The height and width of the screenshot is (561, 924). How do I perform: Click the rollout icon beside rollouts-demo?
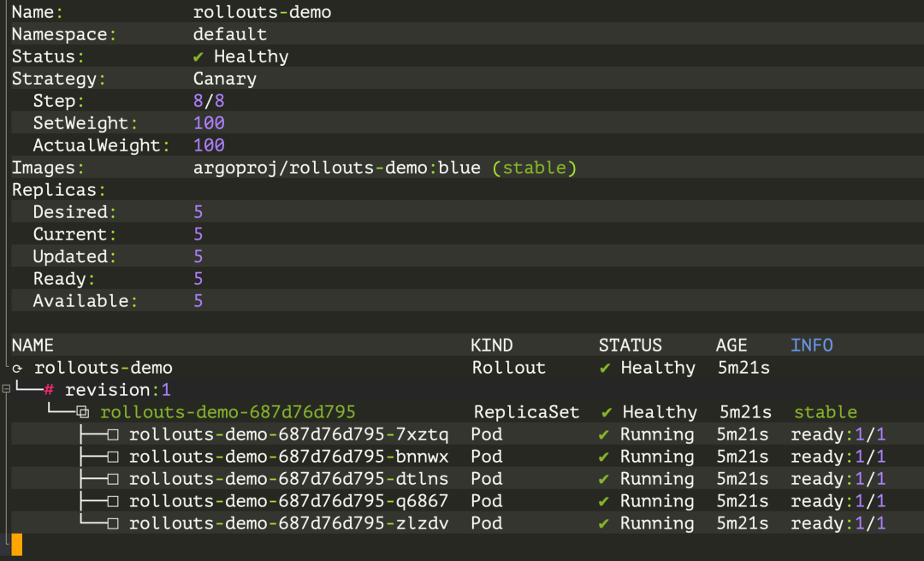[x=18, y=369]
